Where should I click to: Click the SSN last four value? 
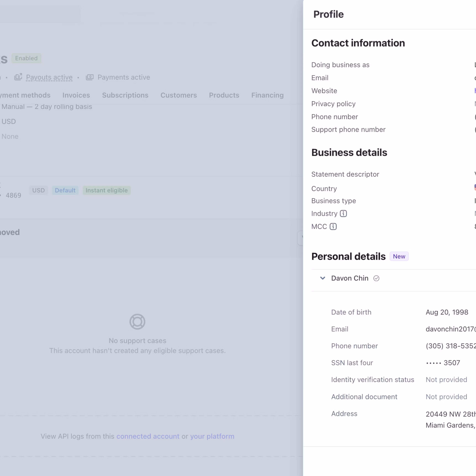(x=443, y=363)
